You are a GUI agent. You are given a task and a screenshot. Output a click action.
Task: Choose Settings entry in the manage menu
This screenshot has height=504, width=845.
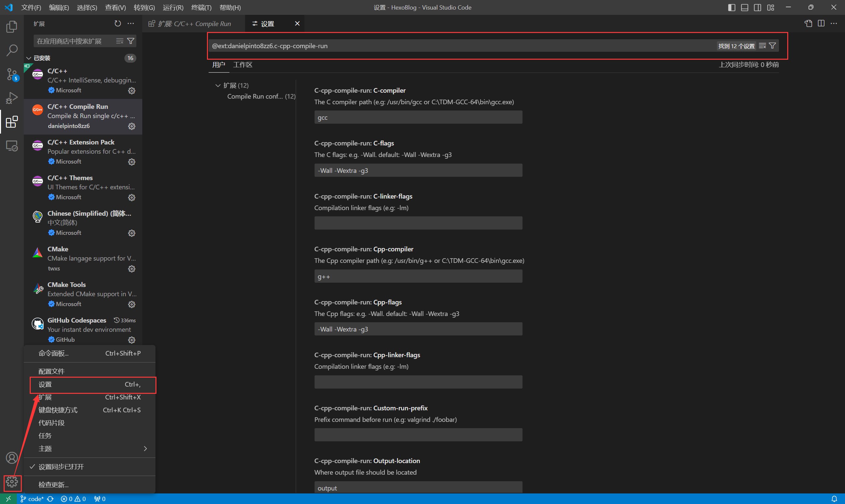(90, 385)
